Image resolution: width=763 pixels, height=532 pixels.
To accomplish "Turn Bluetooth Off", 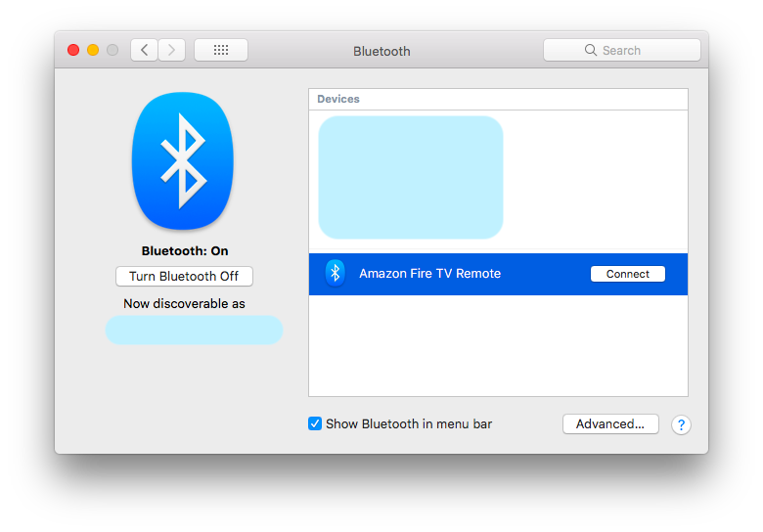I will pyautogui.click(x=184, y=276).
